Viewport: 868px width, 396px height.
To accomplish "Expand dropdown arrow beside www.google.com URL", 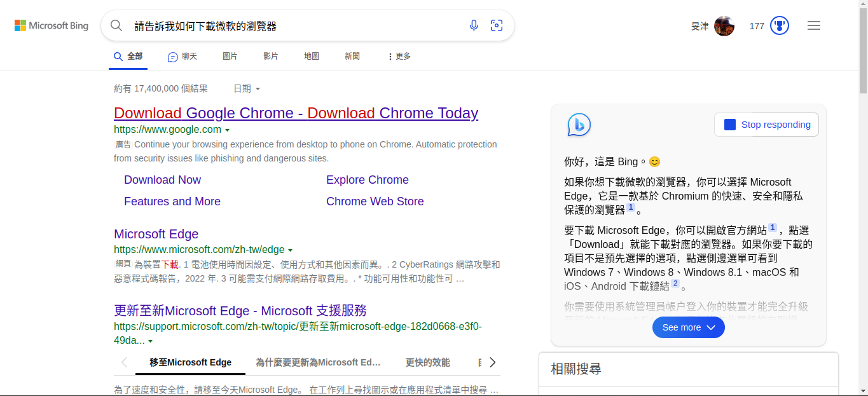I will pos(228,130).
